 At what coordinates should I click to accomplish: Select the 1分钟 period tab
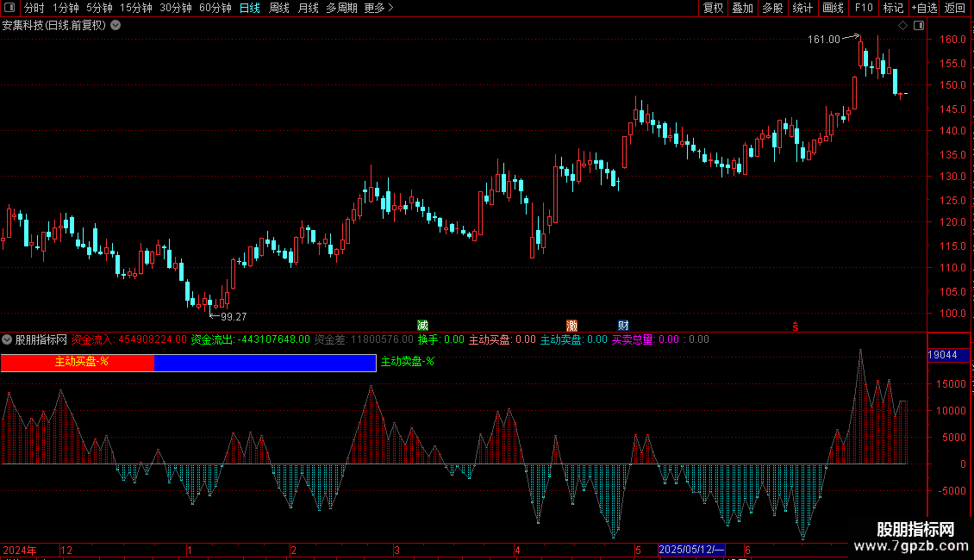pyautogui.click(x=66, y=8)
